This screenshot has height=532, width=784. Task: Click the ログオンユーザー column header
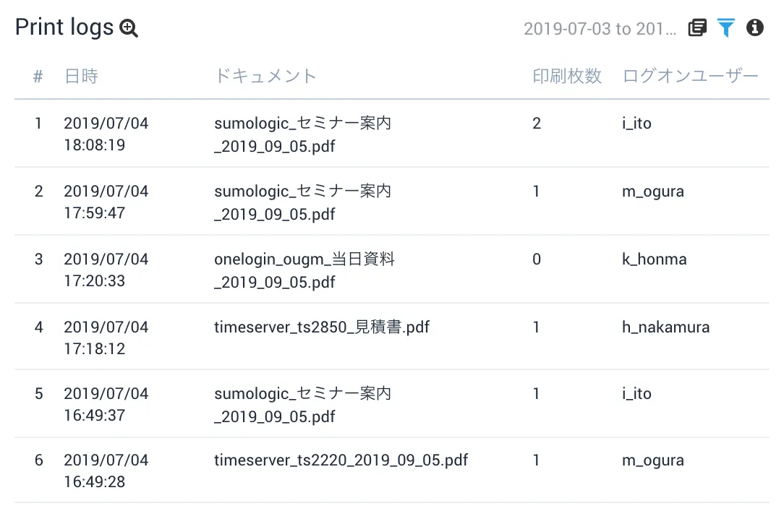(x=690, y=76)
